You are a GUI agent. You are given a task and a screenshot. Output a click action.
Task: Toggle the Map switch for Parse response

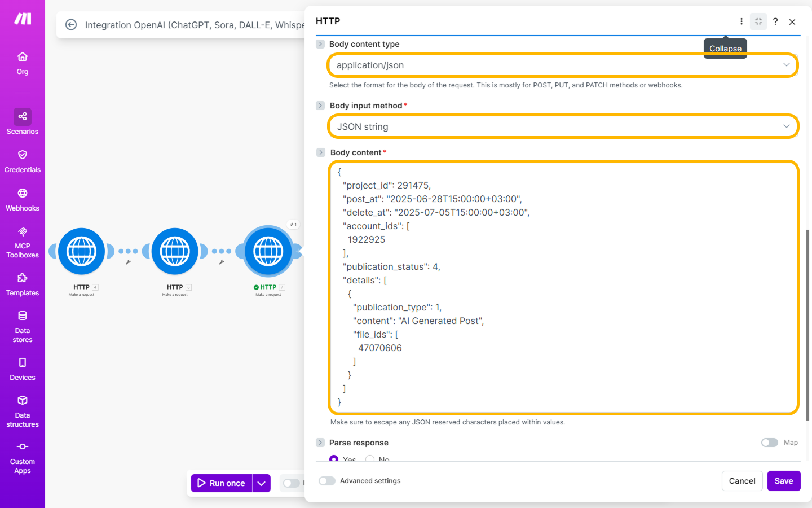(769, 443)
